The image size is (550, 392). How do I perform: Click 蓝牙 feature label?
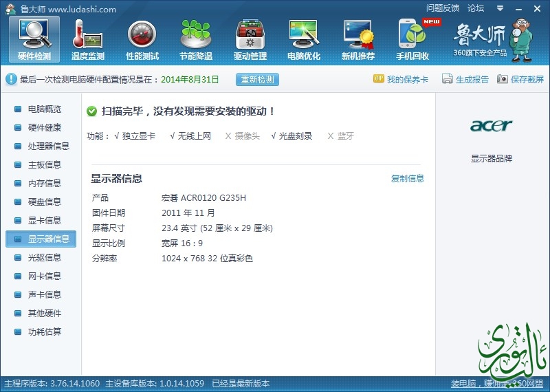point(346,136)
